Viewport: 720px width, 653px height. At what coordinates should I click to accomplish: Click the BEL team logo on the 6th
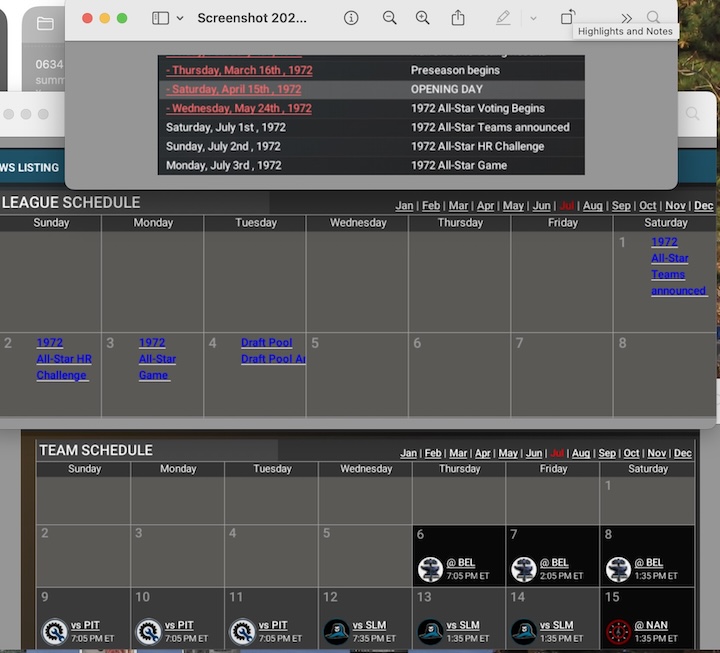click(430, 570)
